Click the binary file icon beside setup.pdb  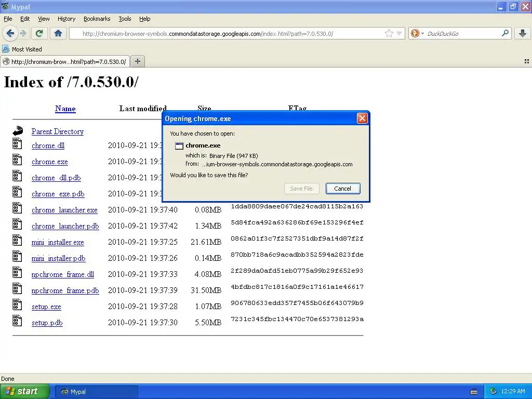click(17, 321)
